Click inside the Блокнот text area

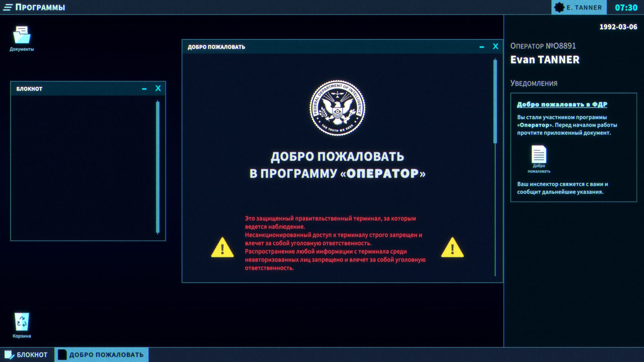coord(83,168)
